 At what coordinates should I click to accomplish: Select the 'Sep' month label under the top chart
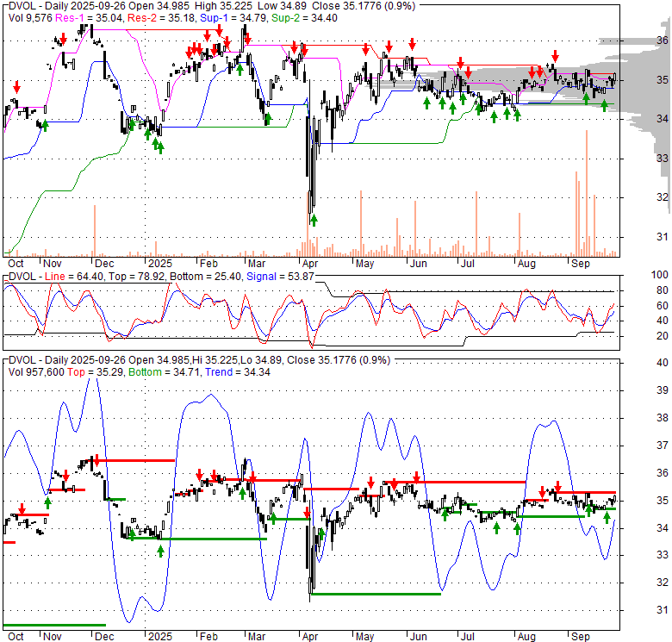click(581, 264)
